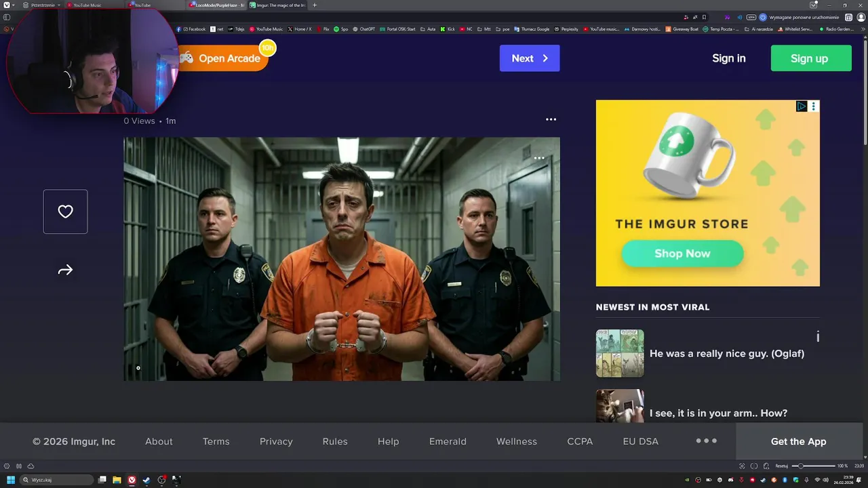Open the AdChoices info triangle icon
The image size is (868, 488).
(802, 106)
